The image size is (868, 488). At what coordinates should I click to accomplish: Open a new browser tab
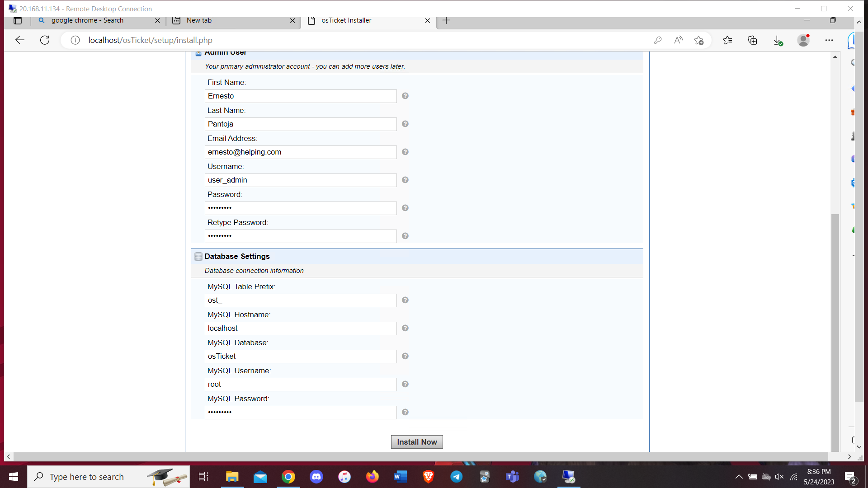(x=446, y=20)
